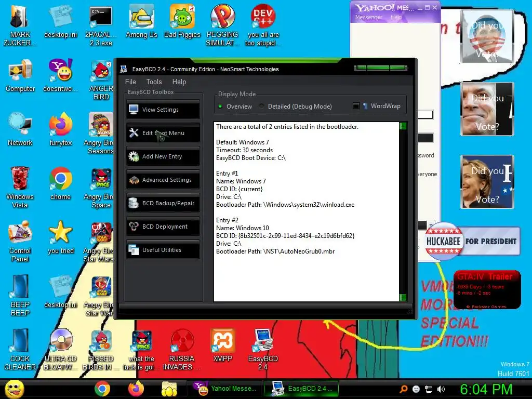
Task: Select the Overview display mode
Action: [235, 106]
